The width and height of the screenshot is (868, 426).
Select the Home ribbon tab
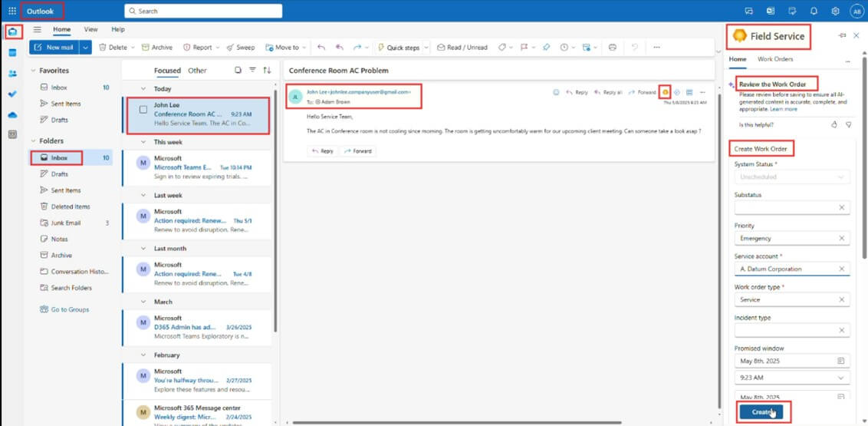(61, 29)
